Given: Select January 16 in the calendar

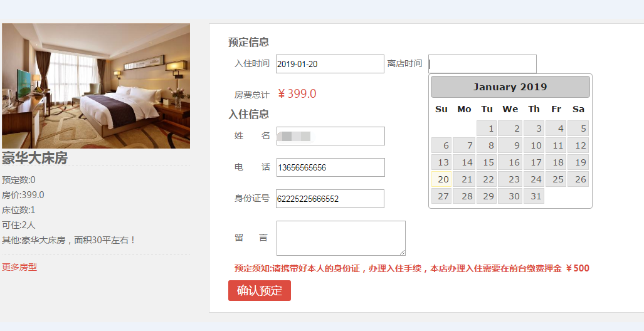Looking at the screenshot, I should tap(510, 162).
